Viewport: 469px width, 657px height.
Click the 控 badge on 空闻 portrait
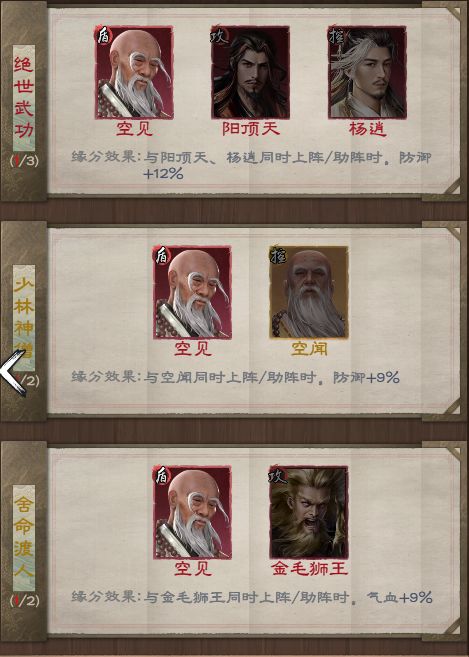tap(278, 255)
